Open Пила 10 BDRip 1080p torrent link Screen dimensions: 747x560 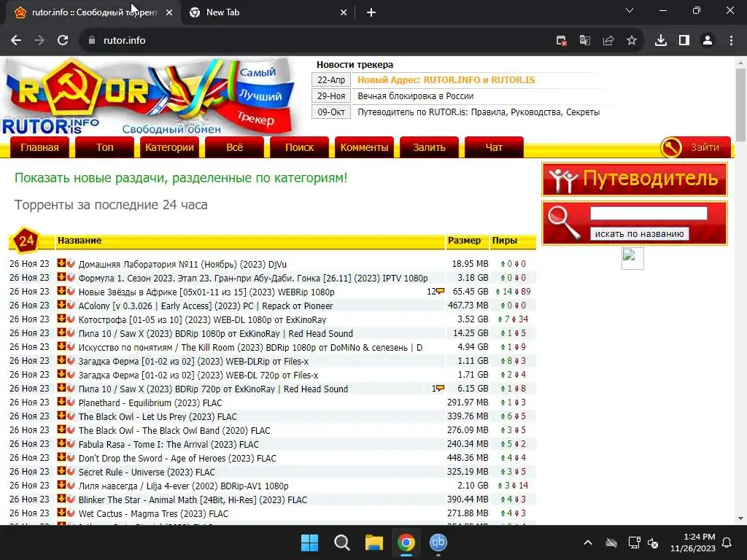216,333
